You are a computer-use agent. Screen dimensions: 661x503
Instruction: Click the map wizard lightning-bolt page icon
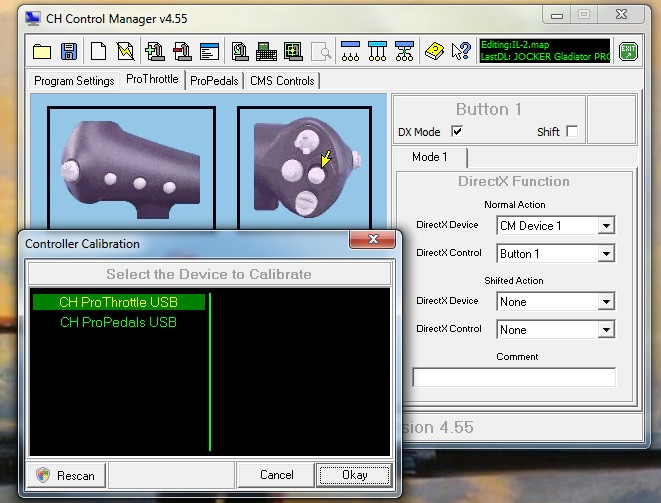[x=126, y=51]
